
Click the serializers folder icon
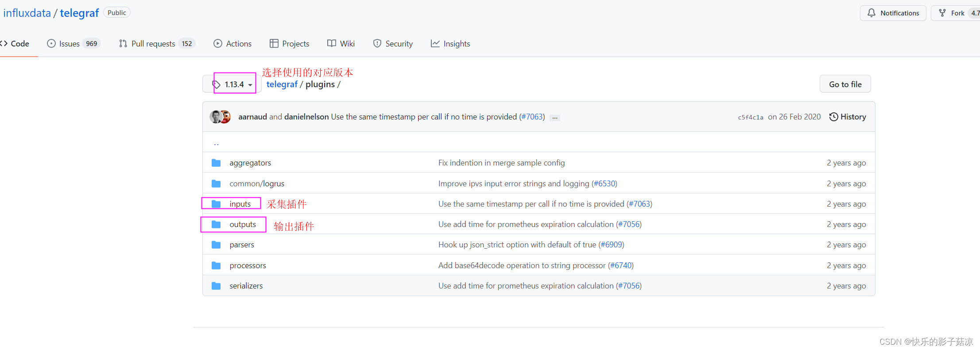(x=216, y=286)
